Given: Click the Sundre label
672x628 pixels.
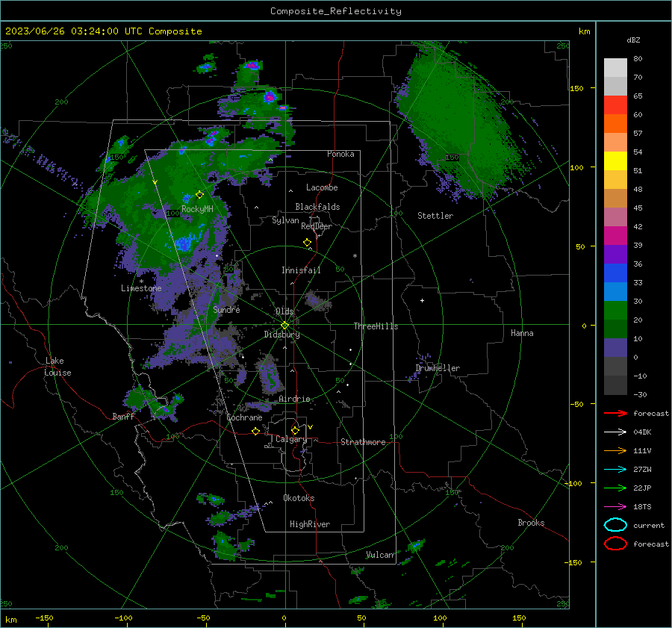Looking at the screenshot, I should pyautogui.click(x=226, y=309).
